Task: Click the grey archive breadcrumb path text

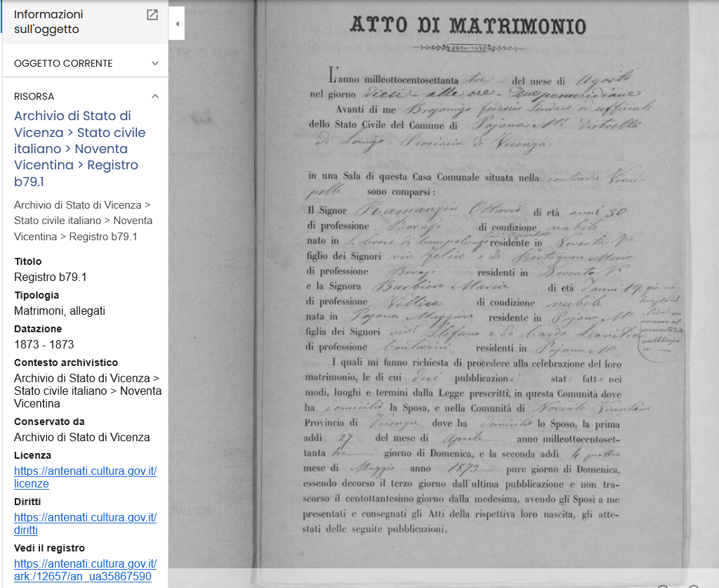Action: coord(83,221)
